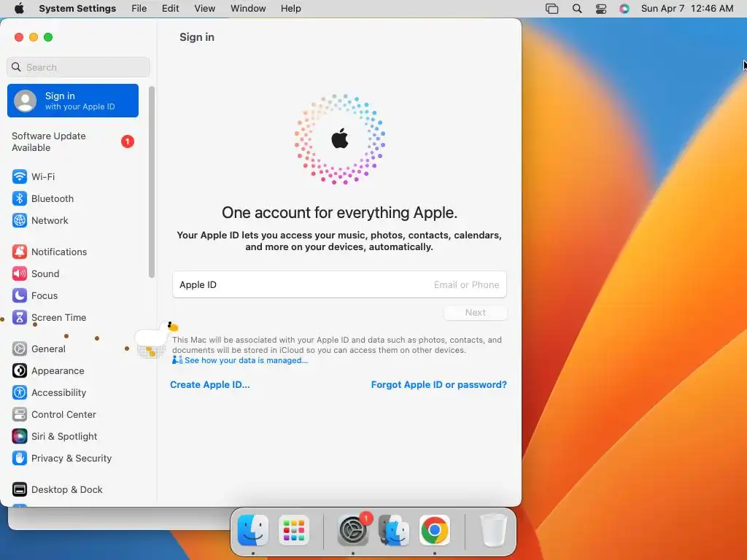The image size is (747, 560).
Task: Click the 'Sound' label in sidebar
Action: point(45,274)
